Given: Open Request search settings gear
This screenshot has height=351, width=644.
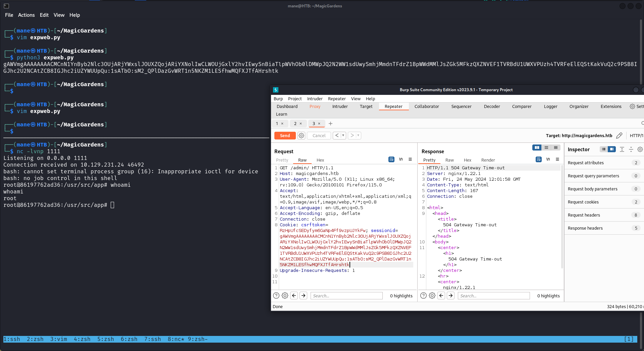Looking at the screenshot, I should pos(285,296).
